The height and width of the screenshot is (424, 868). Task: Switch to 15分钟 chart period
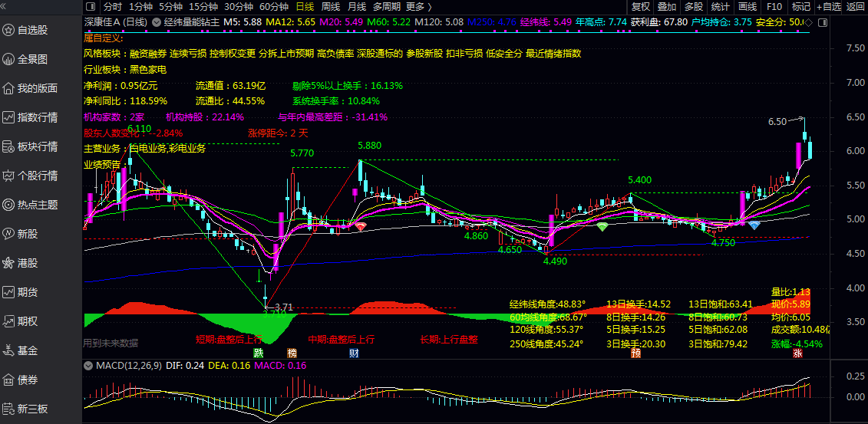click(203, 7)
